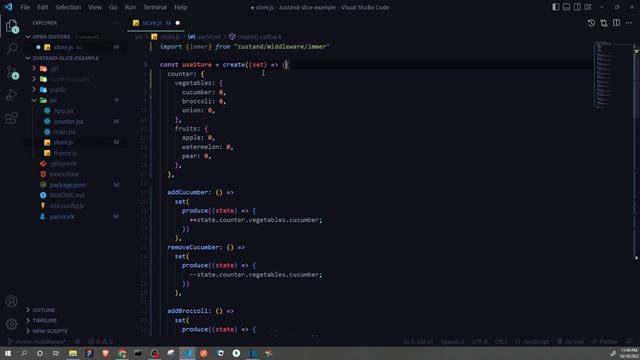The width and height of the screenshot is (640, 360).
Task: Open vite.config.js in the file tree
Action: (x=67, y=206)
